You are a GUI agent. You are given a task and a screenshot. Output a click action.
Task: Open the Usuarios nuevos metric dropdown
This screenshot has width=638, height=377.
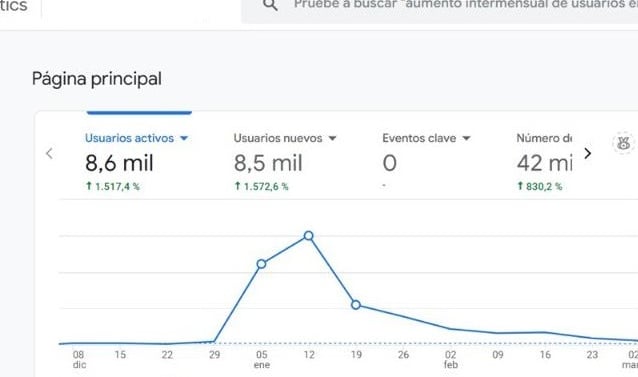coord(332,138)
